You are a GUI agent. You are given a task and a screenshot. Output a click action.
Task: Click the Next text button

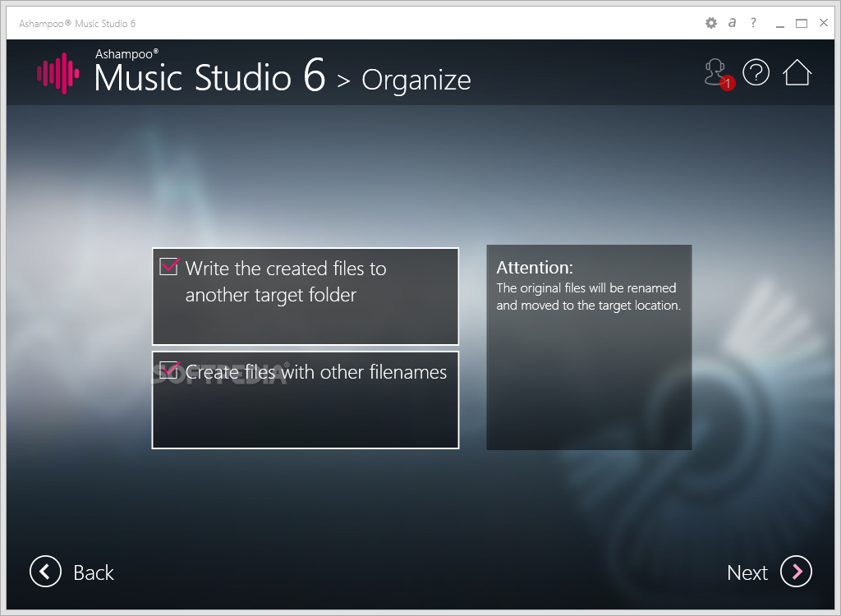747,572
